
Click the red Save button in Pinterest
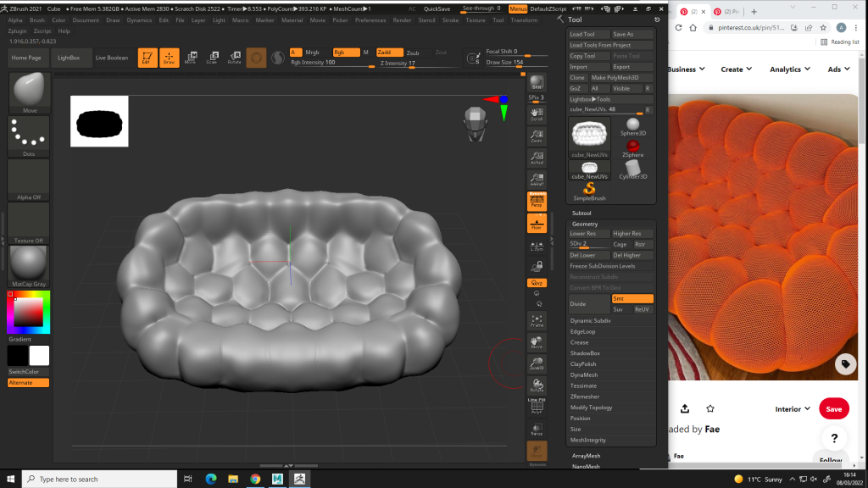[x=834, y=409]
